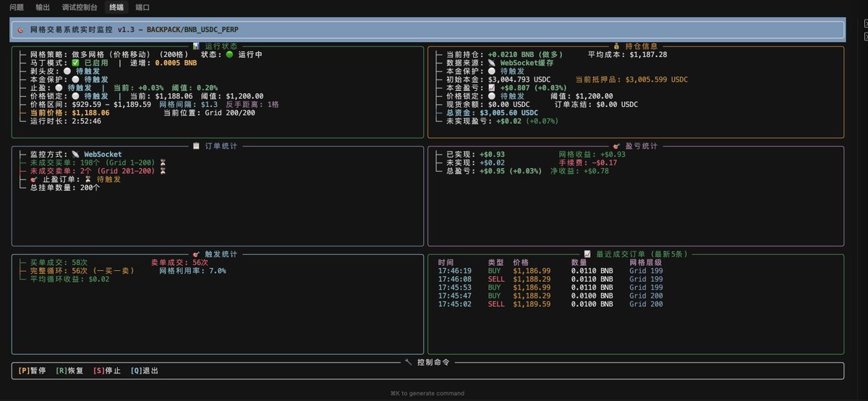Open the 输出 panel tab
The width and height of the screenshot is (868, 401).
pos(43,7)
